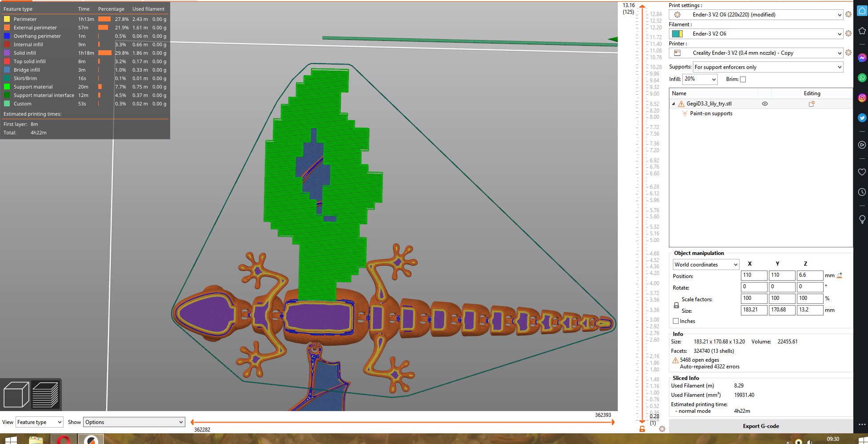Click the editing icon for GegiD3.3_lily_try.stl
The image size is (868, 444).
812,104
